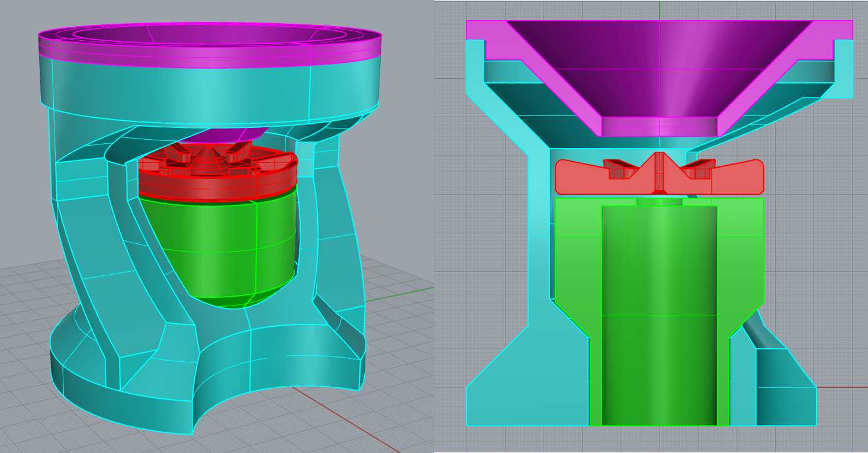Image resolution: width=868 pixels, height=453 pixels.
Task: Select the magenta lid in perspective view
Action: click(210, 44)
